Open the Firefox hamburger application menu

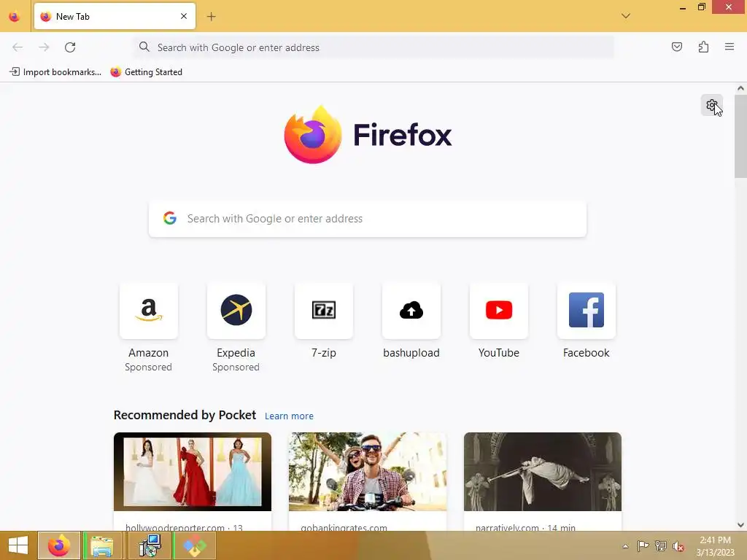(x=729, y=47)
